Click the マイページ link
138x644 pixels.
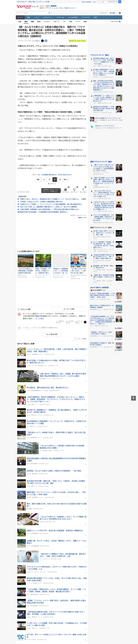point(103,13)
